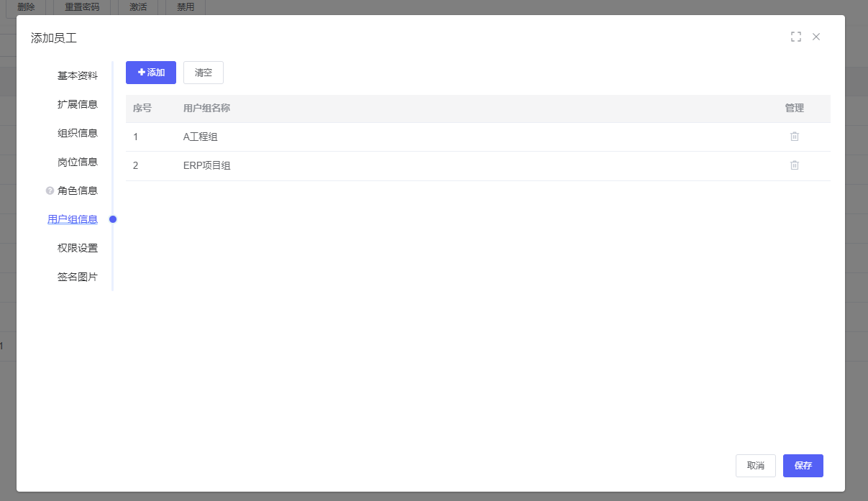This screenshot has height=501, width=868.
Task: Select the 岗位信息 tab
Action: coord(78,162)
